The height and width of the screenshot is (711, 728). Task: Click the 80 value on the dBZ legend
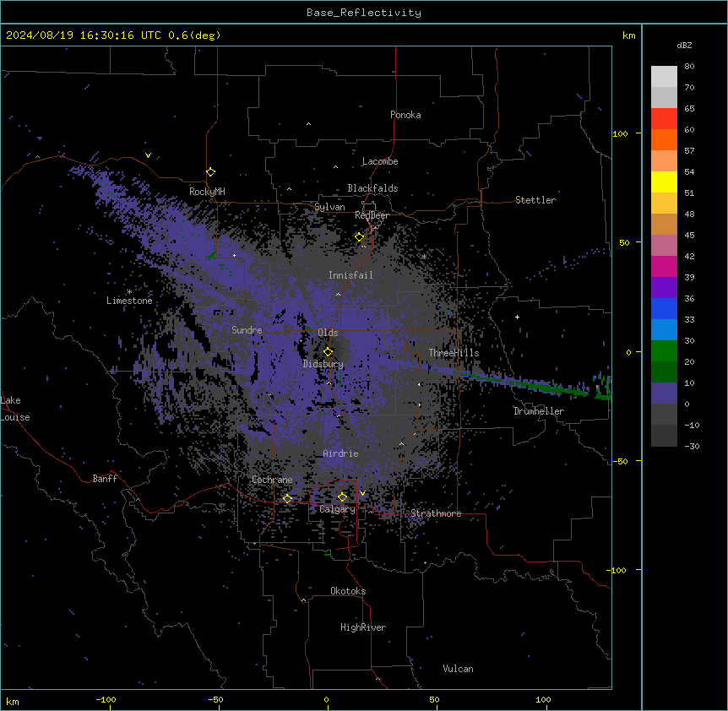(689, 67)
